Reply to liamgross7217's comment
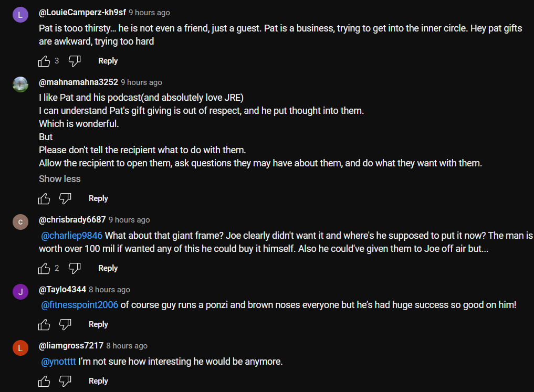The height and width of the screenshot is (392, 534). click(98, 381)
